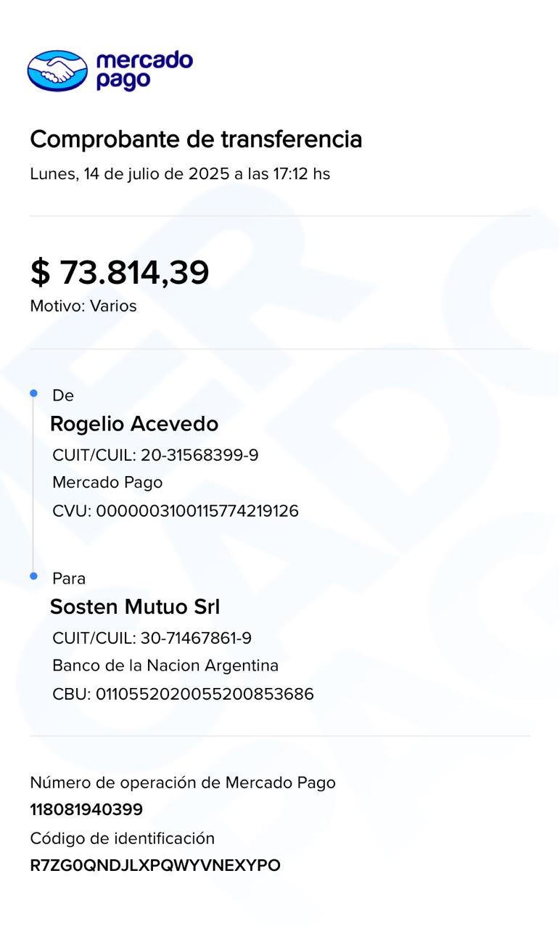
Task: Click the Mercado Pago handshake logo
Action: click(x=57, y=70)
